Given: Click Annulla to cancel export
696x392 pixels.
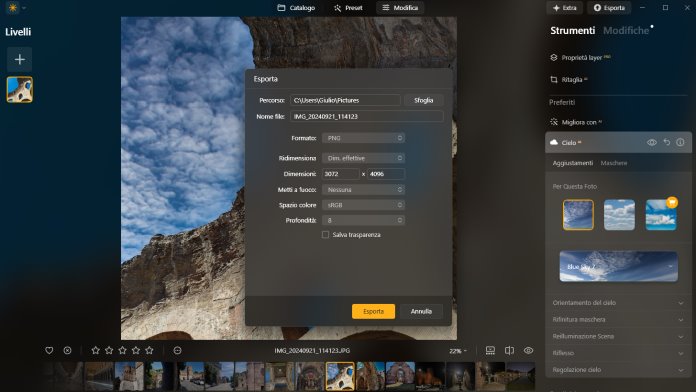Looking at the screenshot, I should (x=421, y=312).
